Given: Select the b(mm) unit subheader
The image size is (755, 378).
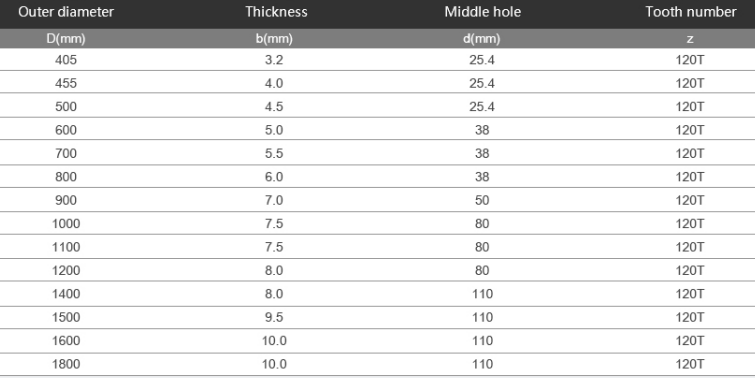Looking at the screenshot, I should pos(274,39).
